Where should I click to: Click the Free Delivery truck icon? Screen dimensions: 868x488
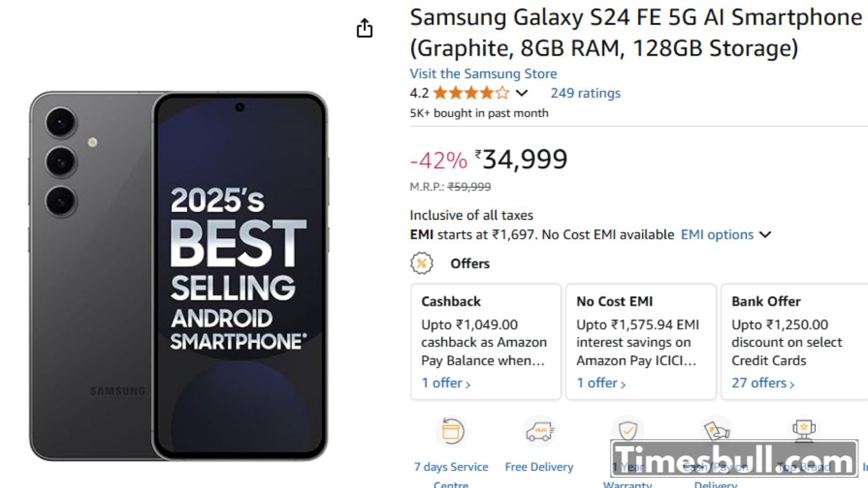pos(539,431)
